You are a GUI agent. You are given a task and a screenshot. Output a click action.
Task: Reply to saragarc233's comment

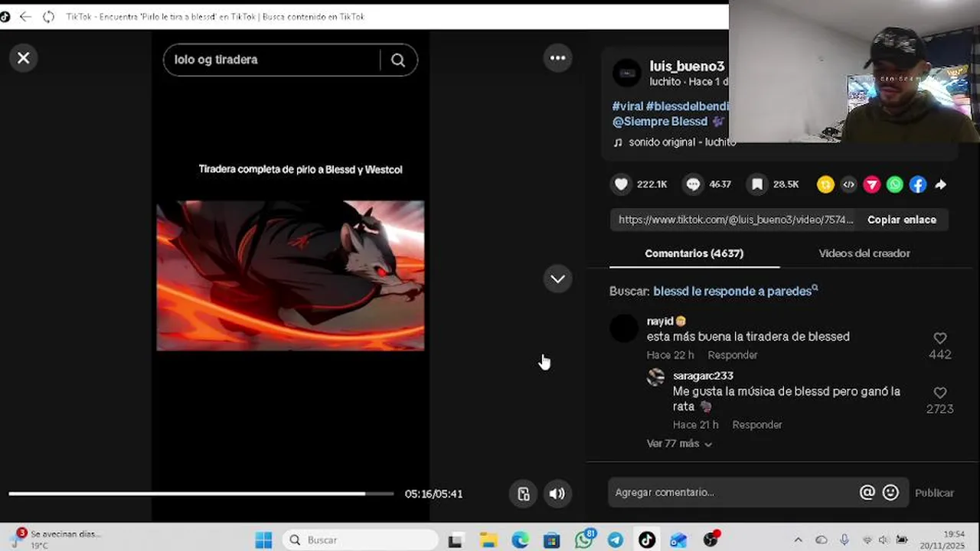[x=757, y=425]
